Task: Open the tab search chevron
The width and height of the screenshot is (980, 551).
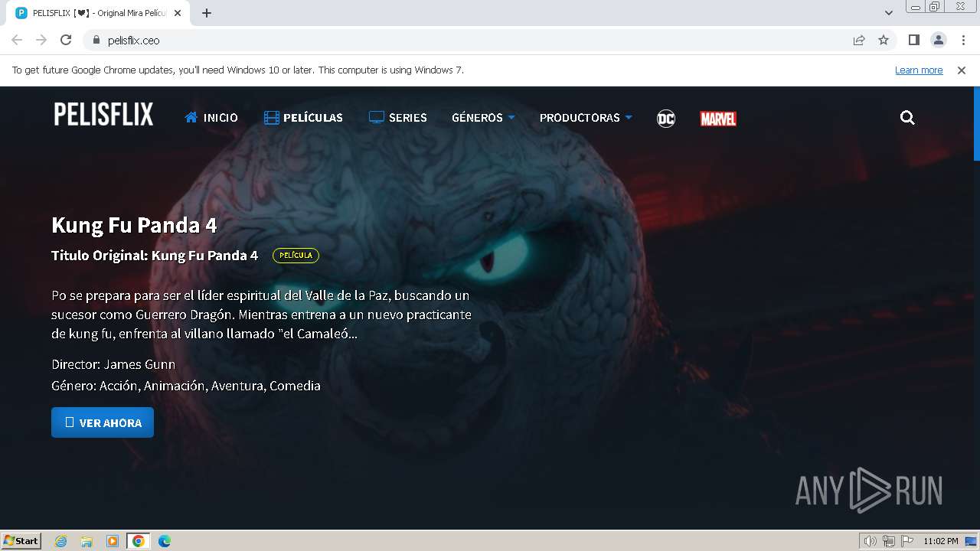Action: pos(888,13)
